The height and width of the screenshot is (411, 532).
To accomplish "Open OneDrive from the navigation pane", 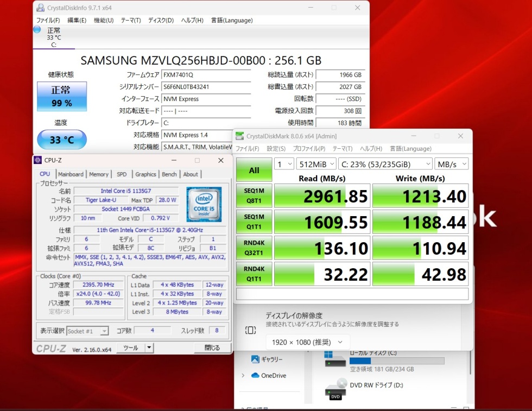I will click(x=273, y=375).
